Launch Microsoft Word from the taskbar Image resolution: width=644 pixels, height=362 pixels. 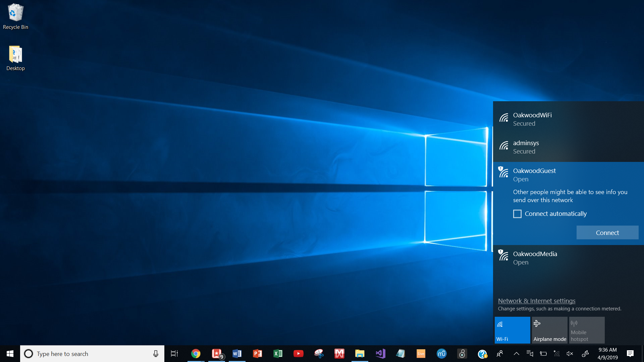[x=237, y=353]
